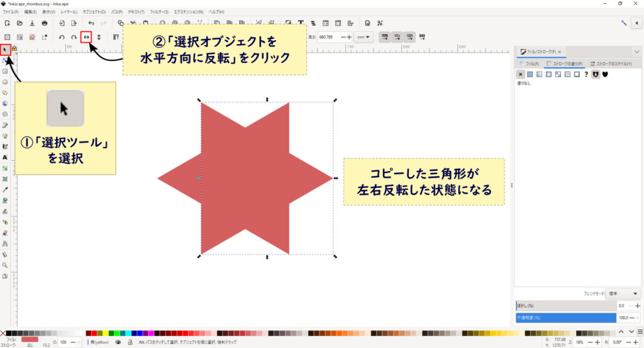
Task: Click the Save document icon
Action: [x=32, y=23]
